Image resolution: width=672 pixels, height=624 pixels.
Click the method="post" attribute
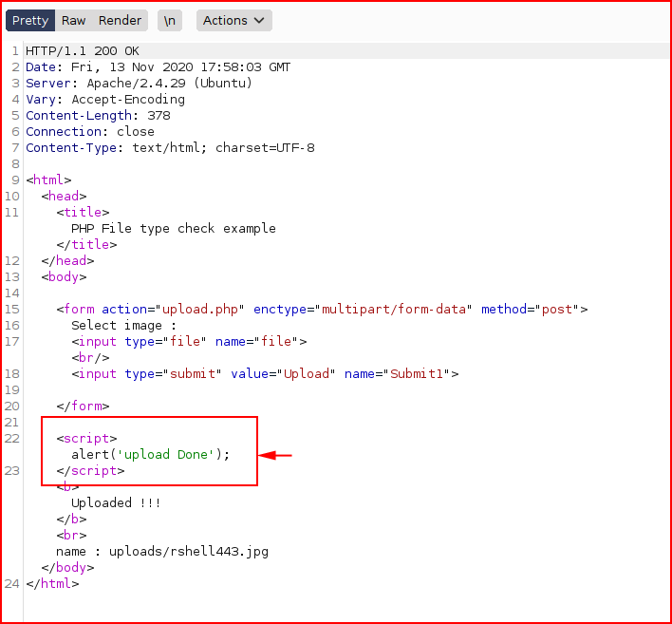531,310
